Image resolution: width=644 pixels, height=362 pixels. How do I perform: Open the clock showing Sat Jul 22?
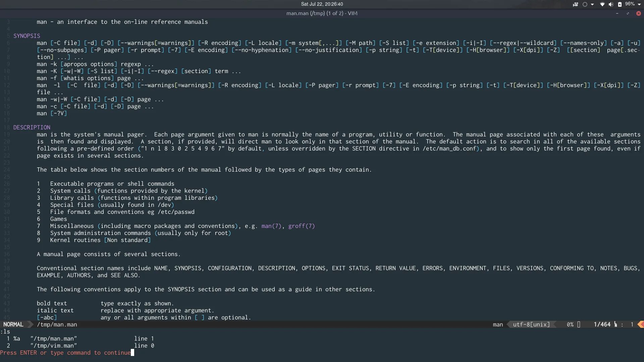tap(322, 4)
